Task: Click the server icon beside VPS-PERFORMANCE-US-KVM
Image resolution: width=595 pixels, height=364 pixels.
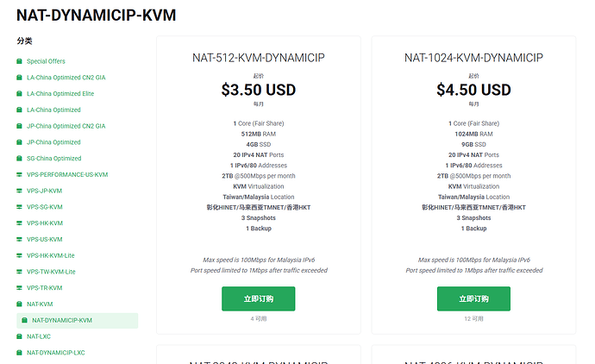Action: click(19, 174)
